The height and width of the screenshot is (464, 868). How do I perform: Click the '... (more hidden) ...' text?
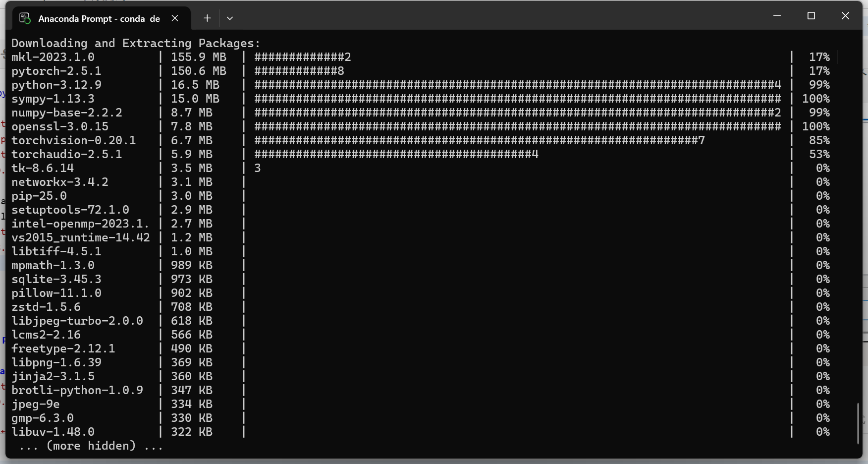[91, 446]
